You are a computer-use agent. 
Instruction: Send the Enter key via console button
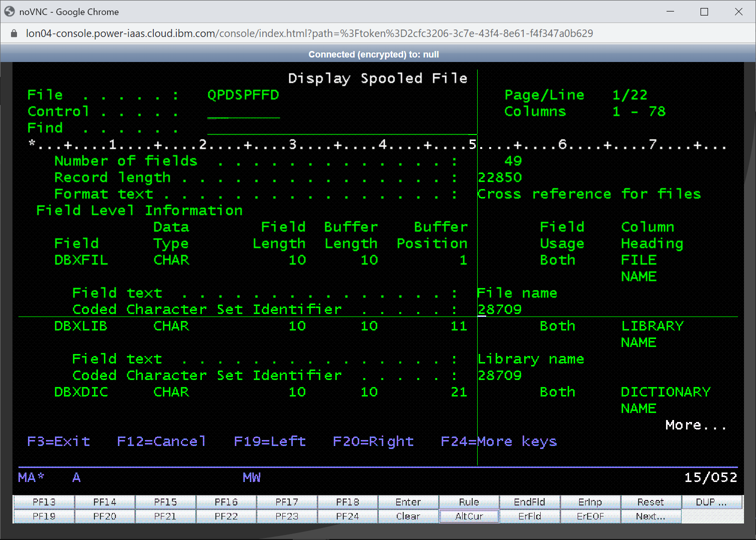coord(408,502)
